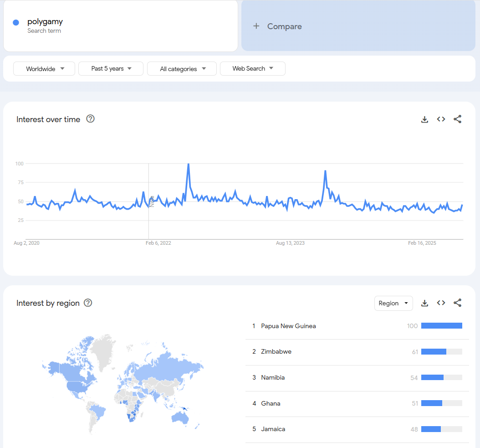Image resolution: width=480 pixels, height=448 pixels.
Task: Download the Interest by region data
Action: [424, 303]
